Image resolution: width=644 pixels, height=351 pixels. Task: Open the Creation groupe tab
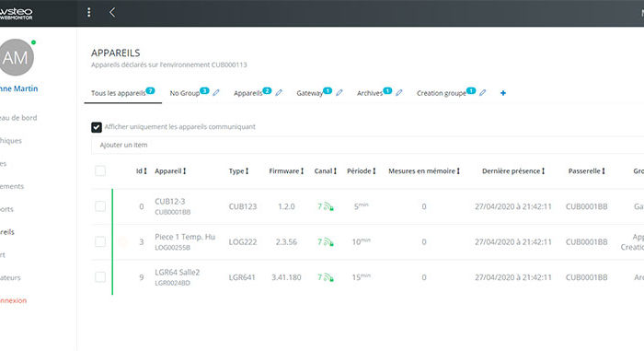point(442,93)
